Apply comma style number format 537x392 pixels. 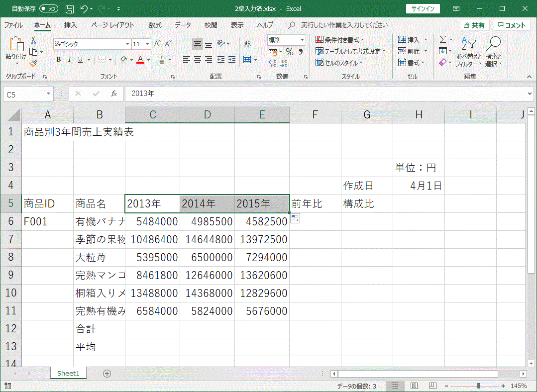pyautogui.click(x=301, y=52)
